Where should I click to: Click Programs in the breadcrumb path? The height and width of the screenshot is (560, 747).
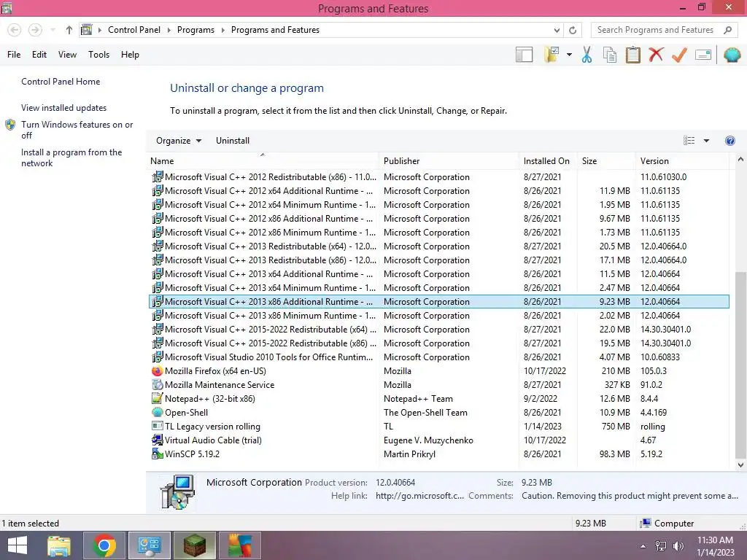click(196, 30)
